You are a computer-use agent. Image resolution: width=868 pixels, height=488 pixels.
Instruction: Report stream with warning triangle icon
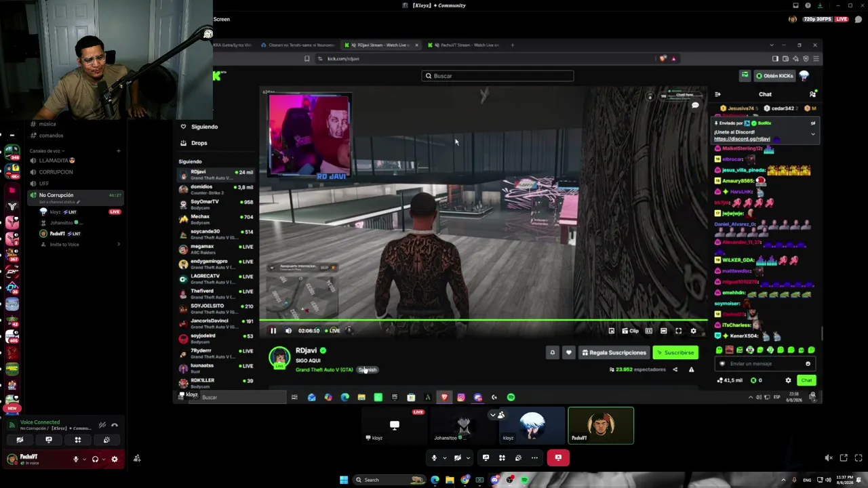coord(691,369)
